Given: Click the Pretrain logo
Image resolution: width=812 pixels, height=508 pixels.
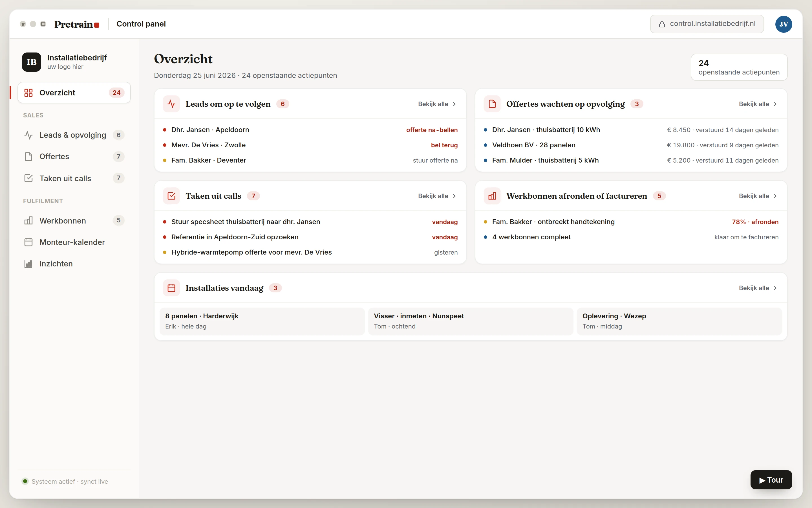Looking at the screenshot, I should click(77, 24).
